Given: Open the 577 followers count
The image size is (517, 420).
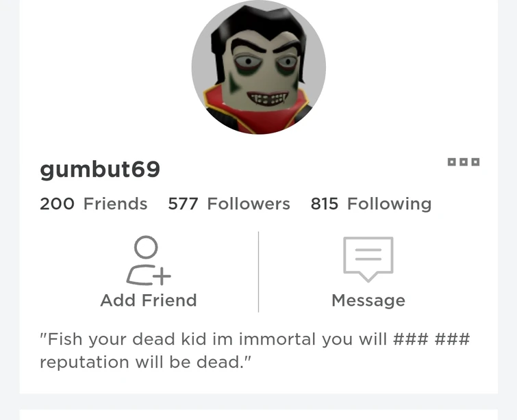Looking at the screenshot, I should (x=183, y=204).
